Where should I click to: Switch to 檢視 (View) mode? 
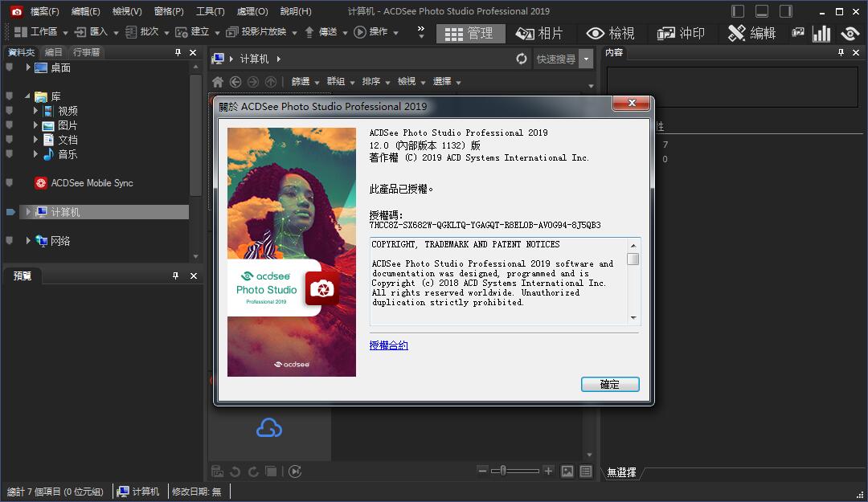611,33
